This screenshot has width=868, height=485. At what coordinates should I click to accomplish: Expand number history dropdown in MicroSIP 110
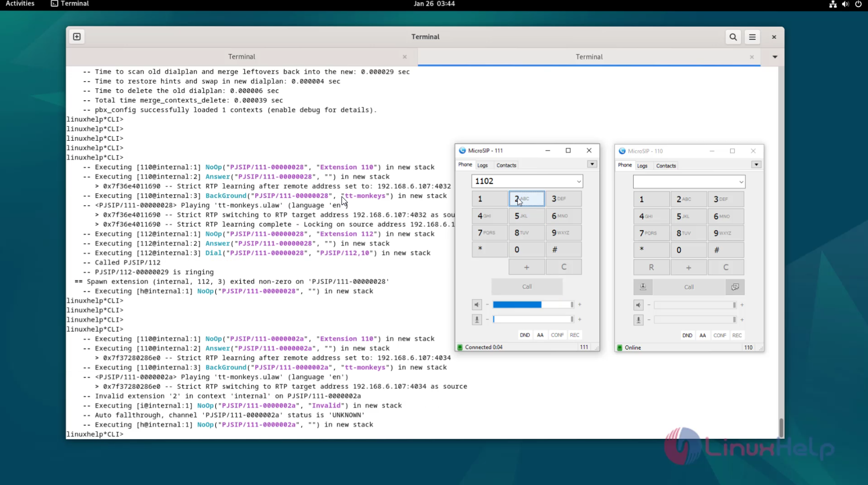coord(741,182)
